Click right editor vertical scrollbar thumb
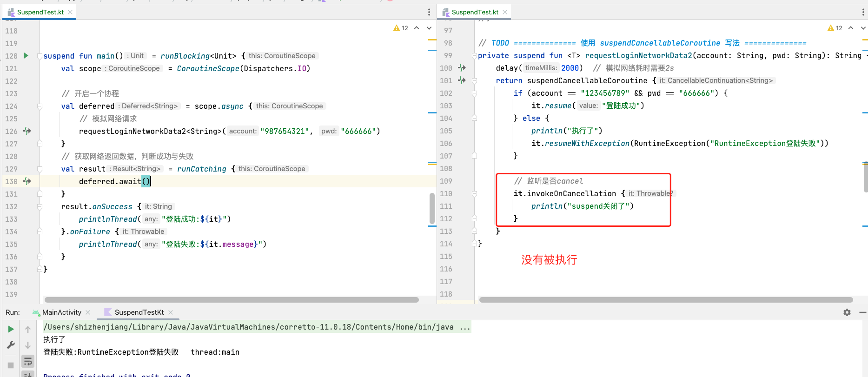 click(x=866, y=177)
